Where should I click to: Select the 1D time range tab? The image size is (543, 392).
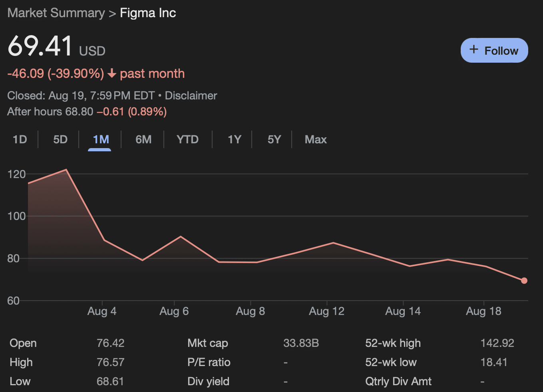tap(20, 139)
